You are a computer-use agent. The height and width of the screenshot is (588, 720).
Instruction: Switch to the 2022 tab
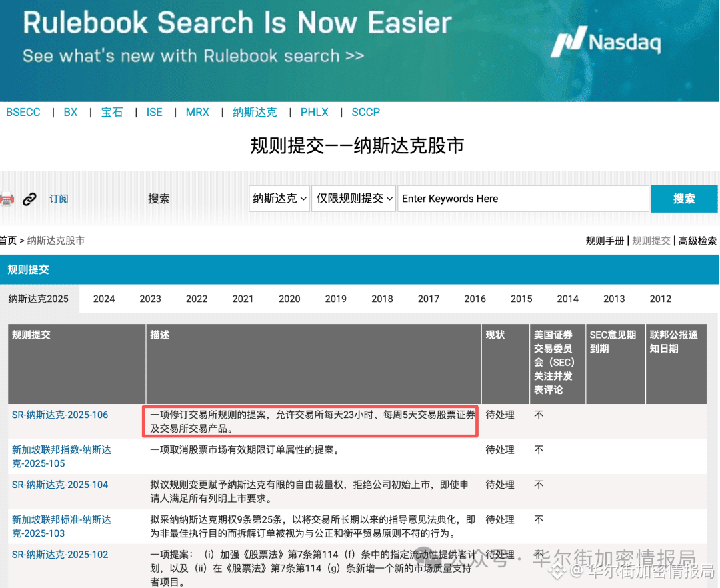click(x=197, y=299)
